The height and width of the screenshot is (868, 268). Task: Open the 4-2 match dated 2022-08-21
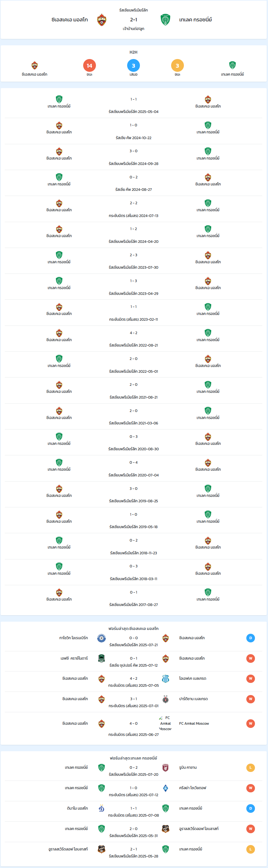(133, 339)
